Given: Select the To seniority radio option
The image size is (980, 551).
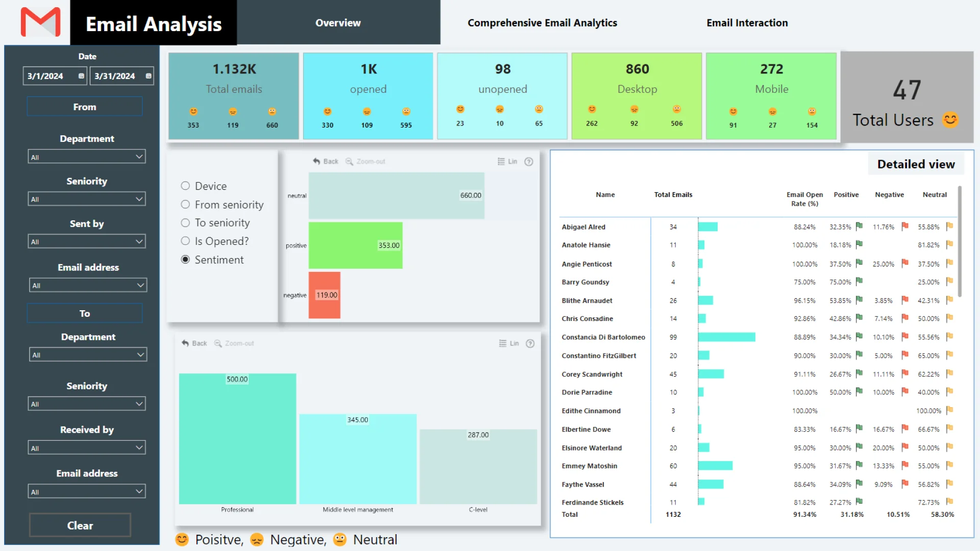Looking at the screenshot, I should pyautogui.click(x=185, y=222).
